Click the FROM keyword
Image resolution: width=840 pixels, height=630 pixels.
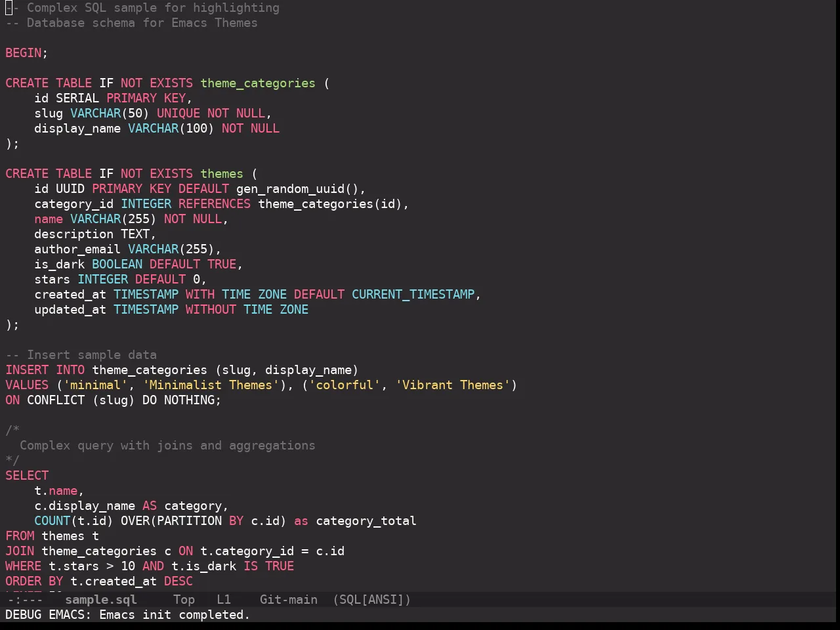(20, 536)
